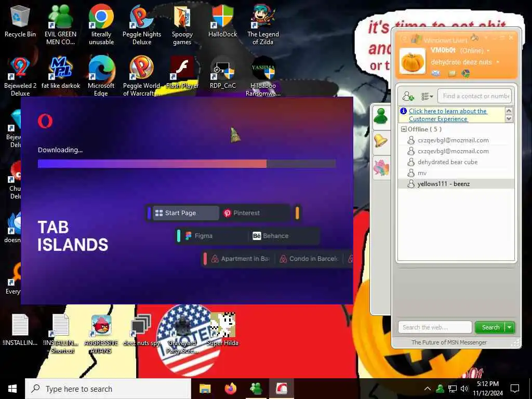Screen dimensions: 532x399
Task: Select Peggle World of Warcraft icon
Action: coord(142,76)
